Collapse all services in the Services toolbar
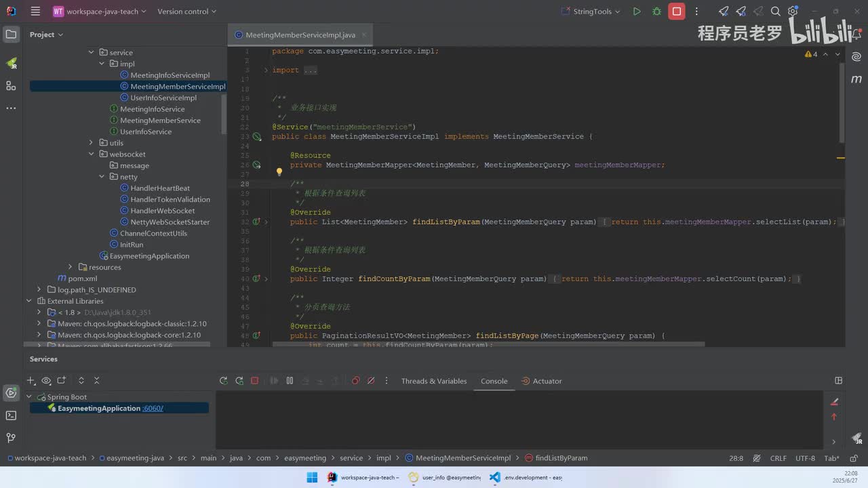 [97, 381]
